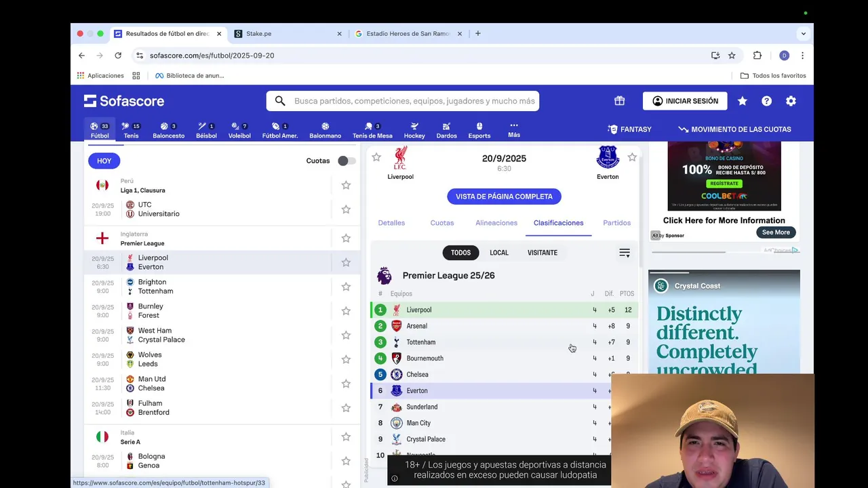The height and width of the screenshot is (488, 868).
Task: Open favorites star in Sofascore header
Action: click(x=743, y=101)
